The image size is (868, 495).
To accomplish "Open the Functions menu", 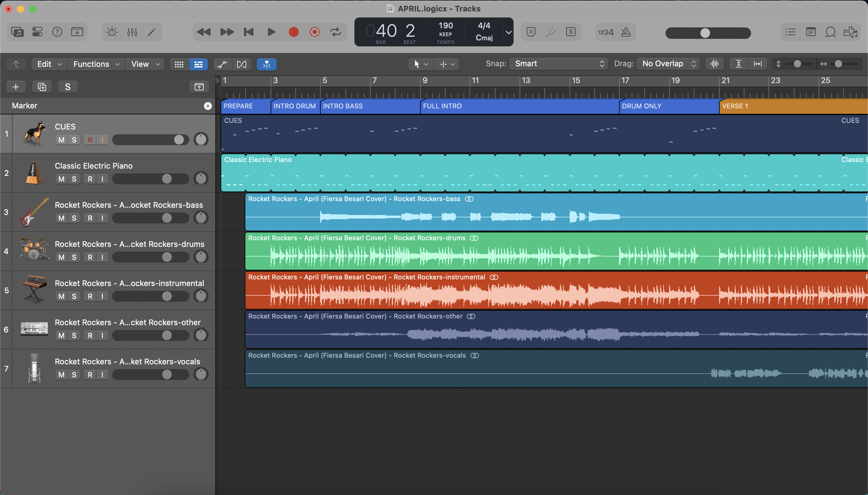I will click(x=96, y=64).
